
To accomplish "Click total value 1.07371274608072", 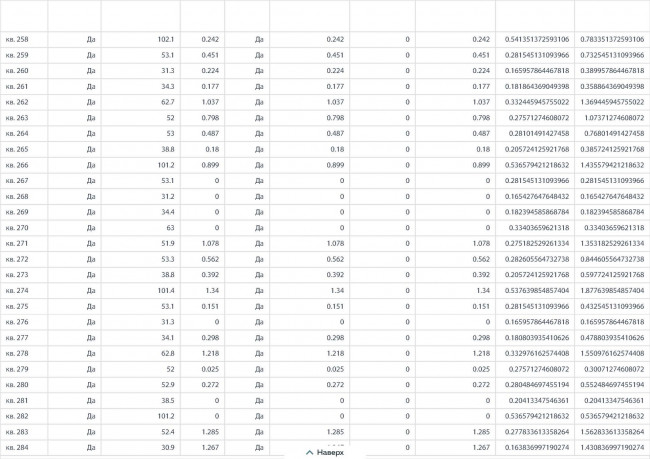I will coord(614,118).
